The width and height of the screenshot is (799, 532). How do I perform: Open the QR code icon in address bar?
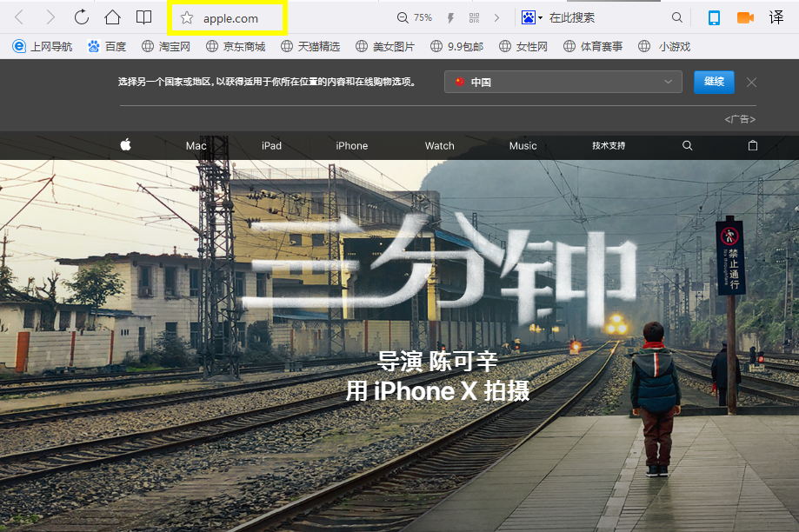click(474, 17)
